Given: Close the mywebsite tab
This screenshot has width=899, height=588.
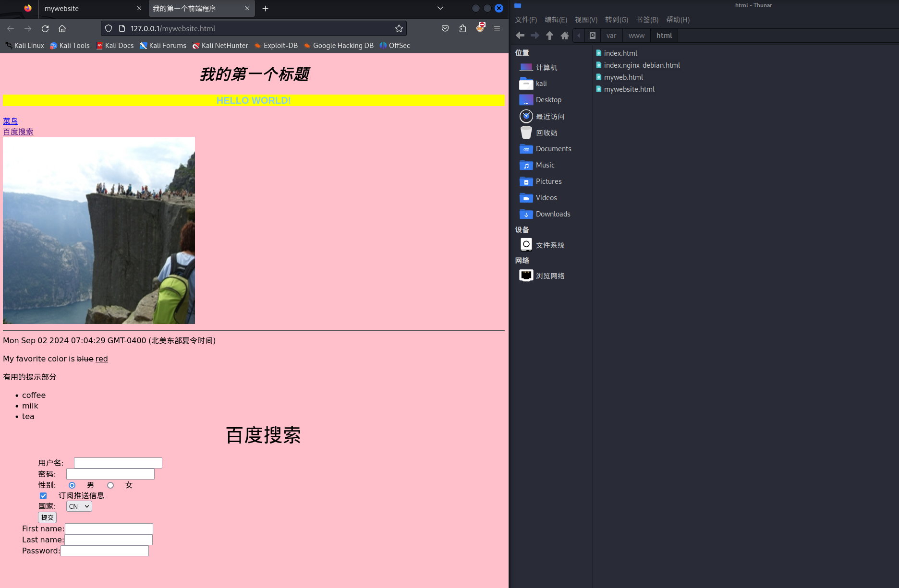Looking at the screenshot, I should pos(139,9).
